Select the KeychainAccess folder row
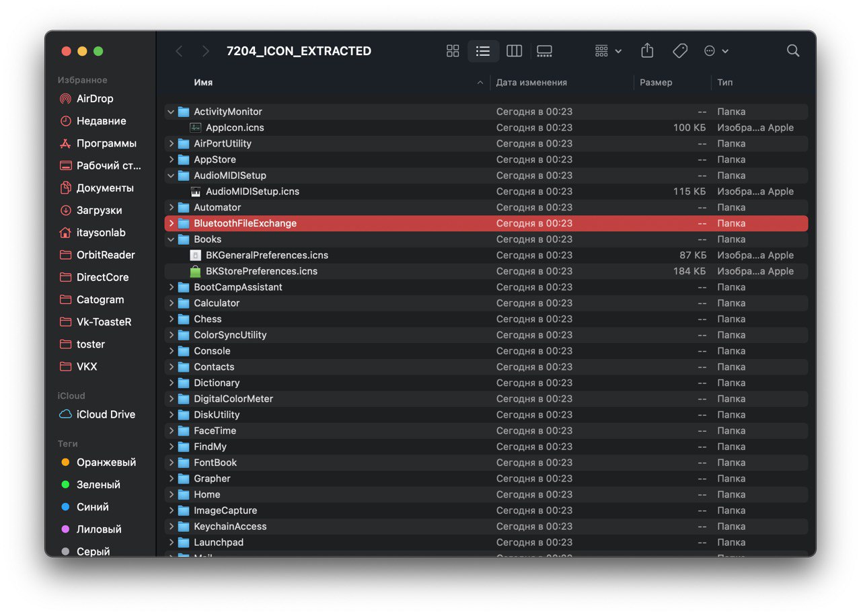The image size is (861, 616). tap(486, 527)
